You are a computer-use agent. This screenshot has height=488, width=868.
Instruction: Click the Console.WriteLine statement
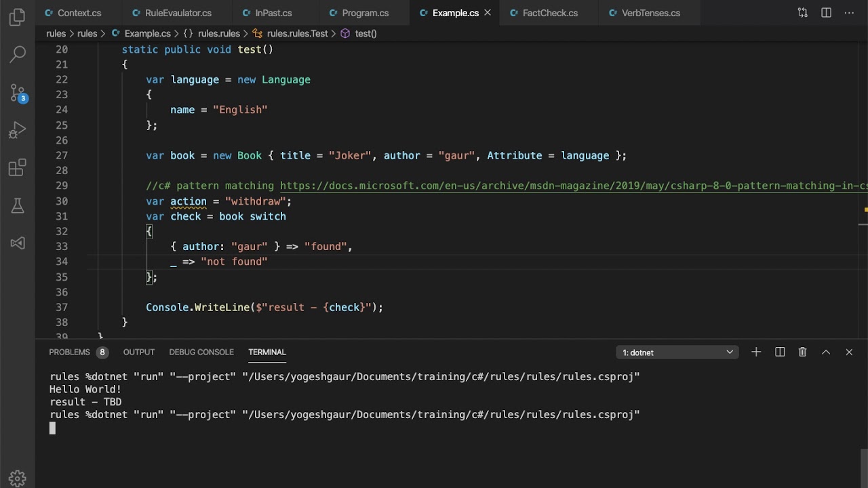click(264, 307)
